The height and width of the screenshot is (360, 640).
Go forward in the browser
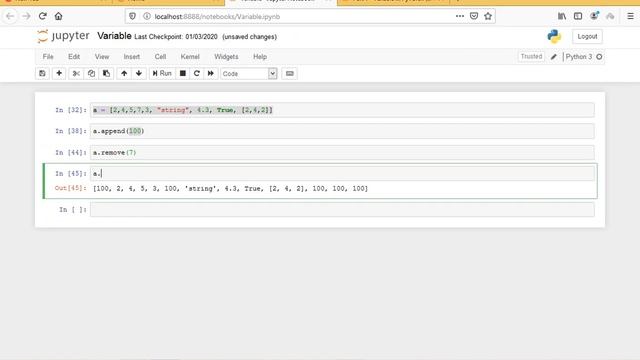26,16
